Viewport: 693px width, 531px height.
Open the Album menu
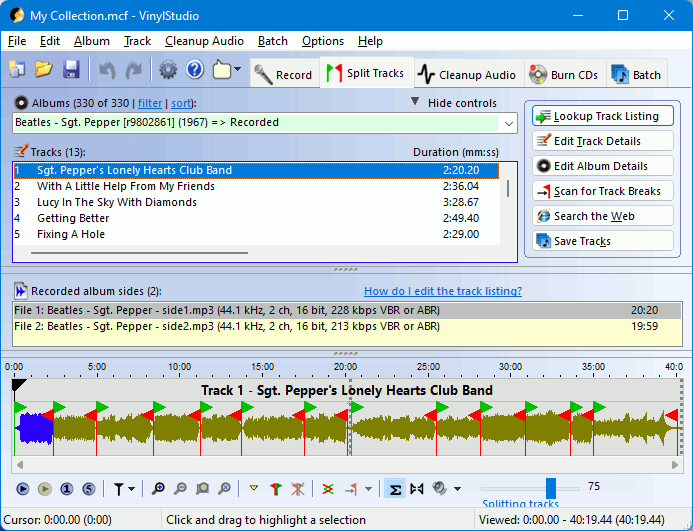91,41
